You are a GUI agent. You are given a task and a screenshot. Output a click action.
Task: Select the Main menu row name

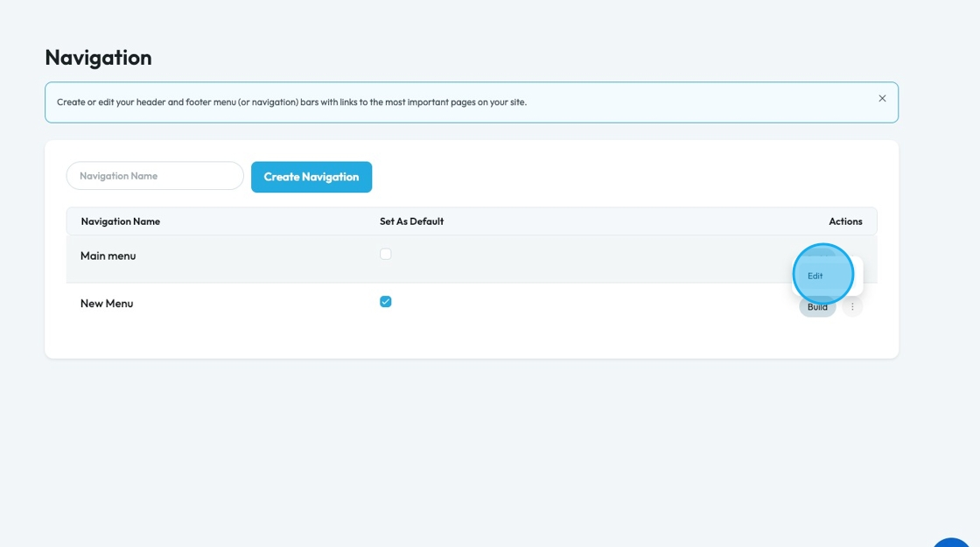pos(108,256)
